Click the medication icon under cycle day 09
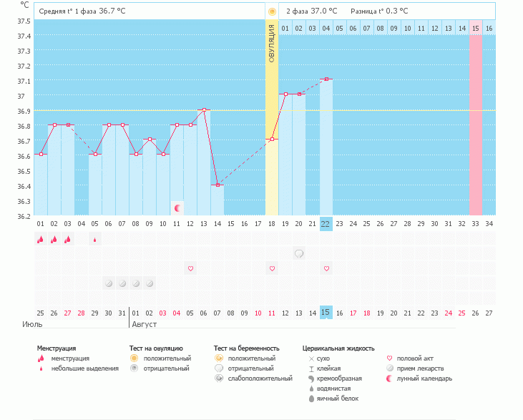523x420 pixels. (x=150, y=283)
